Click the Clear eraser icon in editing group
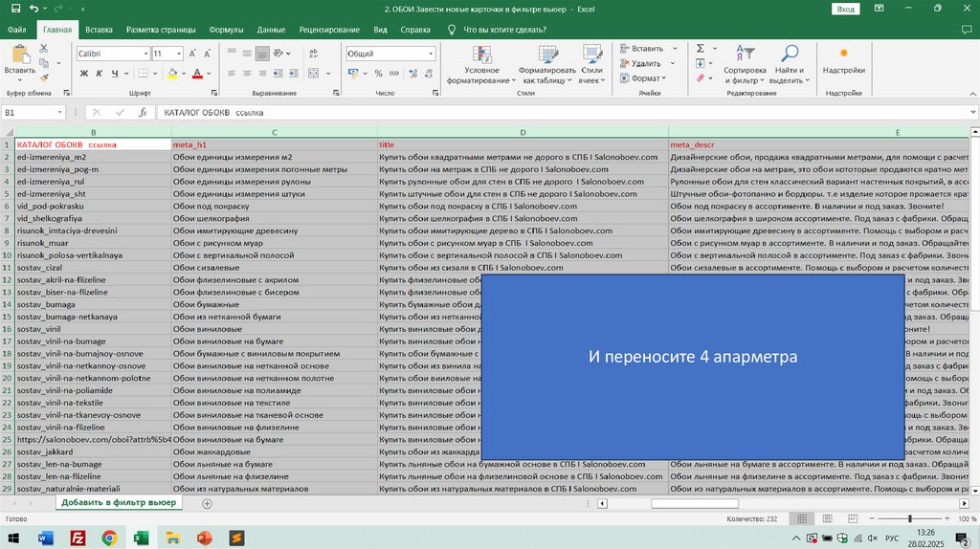Image resolution: width=980 pixels, height=549 pixels. pos(700,78)
